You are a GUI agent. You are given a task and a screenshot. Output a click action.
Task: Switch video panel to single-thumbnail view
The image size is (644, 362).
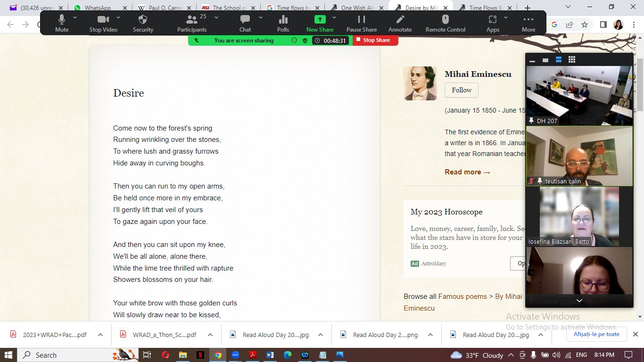pyautogui.click(x=545, y=60)
